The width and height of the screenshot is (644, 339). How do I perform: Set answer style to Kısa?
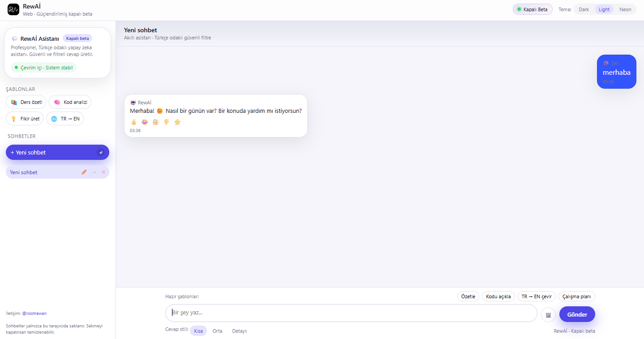tap(198, 331)
